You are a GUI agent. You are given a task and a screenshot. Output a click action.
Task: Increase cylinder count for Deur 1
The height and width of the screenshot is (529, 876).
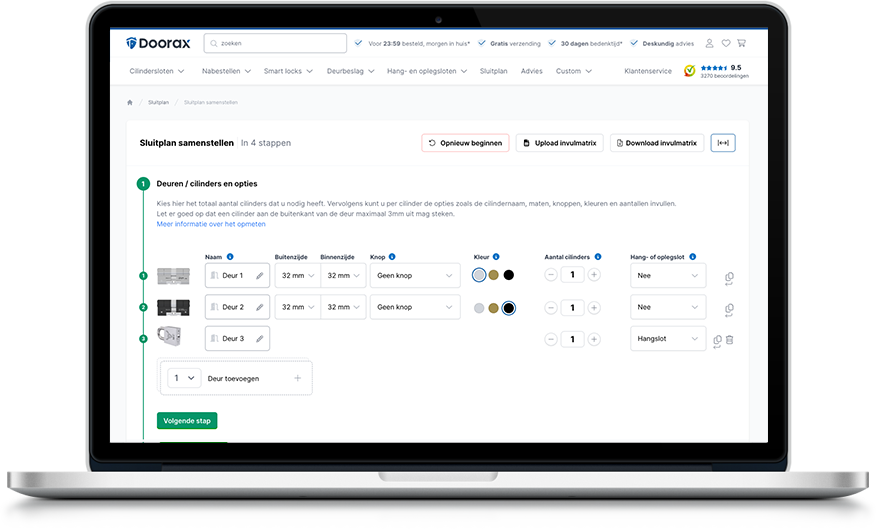pos(594,275)
